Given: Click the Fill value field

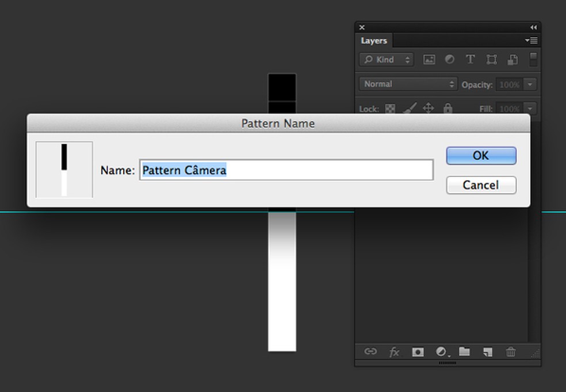Looking at the screenshot, I should [509, 109].
